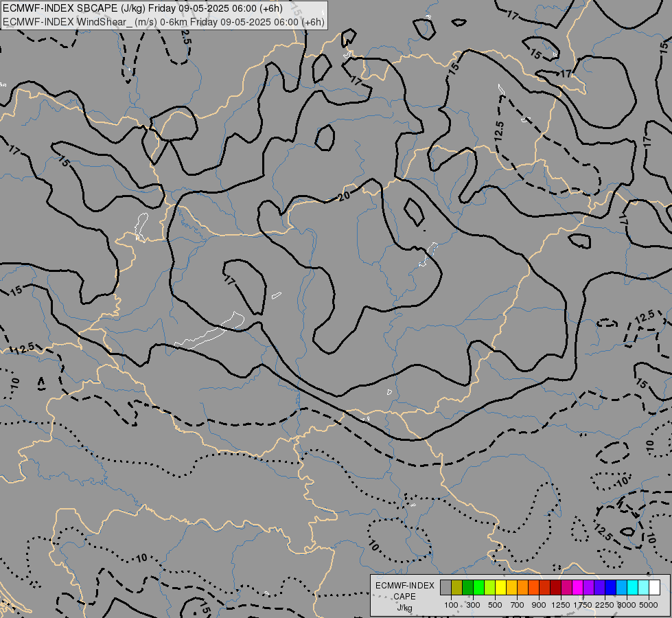Click the J/kg unit label in legend
The image size is (672, 618).
pos(404,608)
